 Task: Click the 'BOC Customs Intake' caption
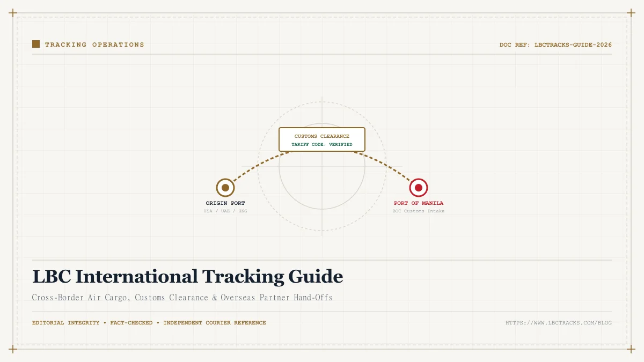coord(419,211)
